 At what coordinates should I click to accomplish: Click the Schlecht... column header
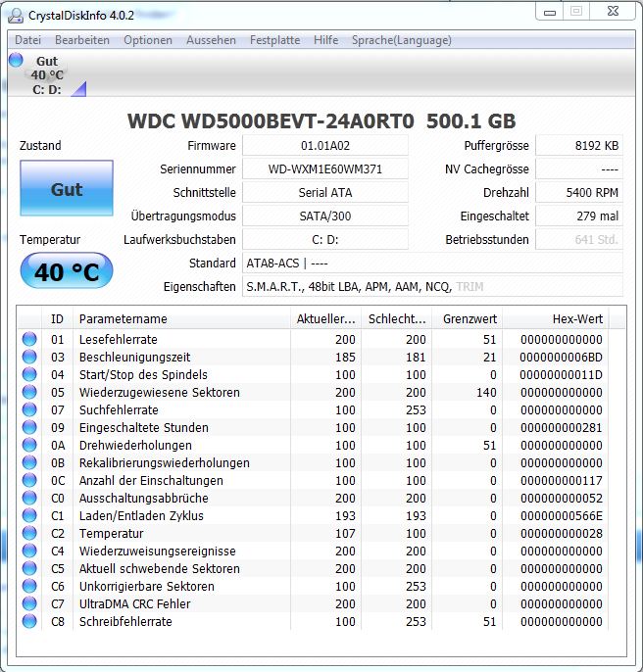[x=397, y=319]
